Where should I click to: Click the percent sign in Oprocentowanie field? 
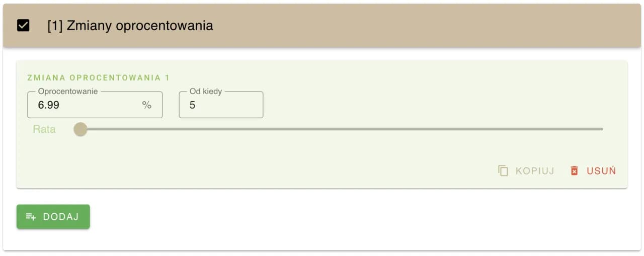pos(146,105)
